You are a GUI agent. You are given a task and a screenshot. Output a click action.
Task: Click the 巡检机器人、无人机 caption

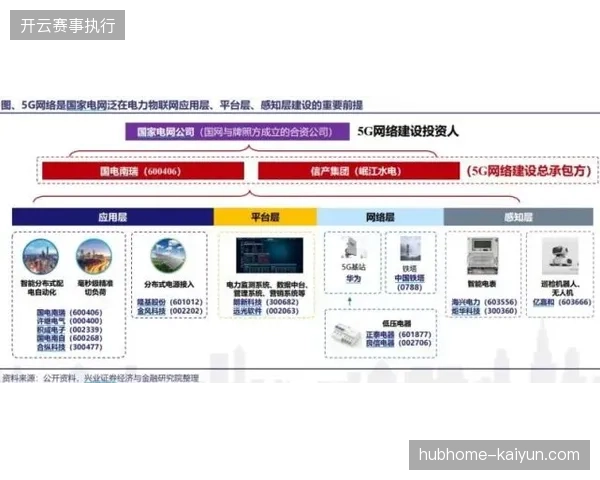coord(561,288)
